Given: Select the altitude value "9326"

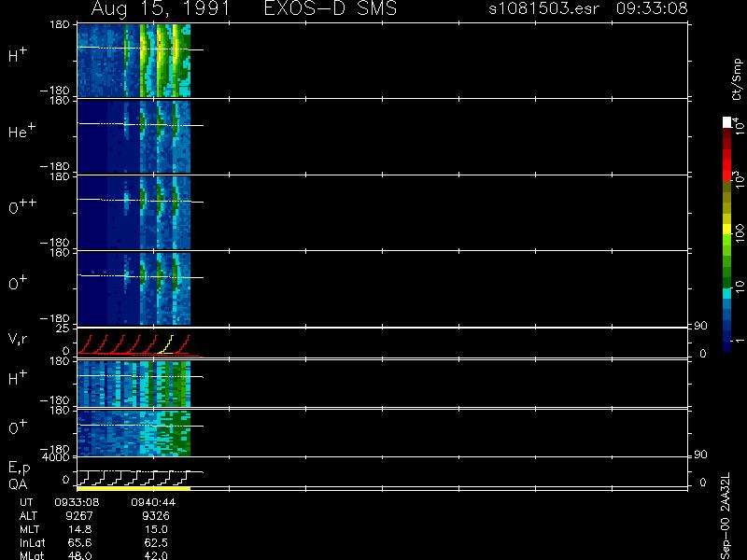Looking at the screenshot, I should pyautogui.click(x=155, y=516).
